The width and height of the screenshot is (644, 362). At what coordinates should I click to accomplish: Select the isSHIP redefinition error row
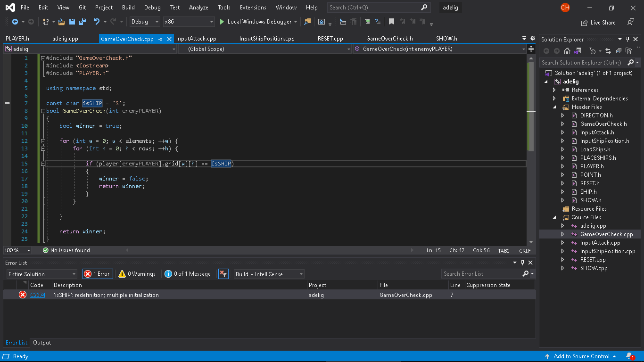click(x=269, y=295)
